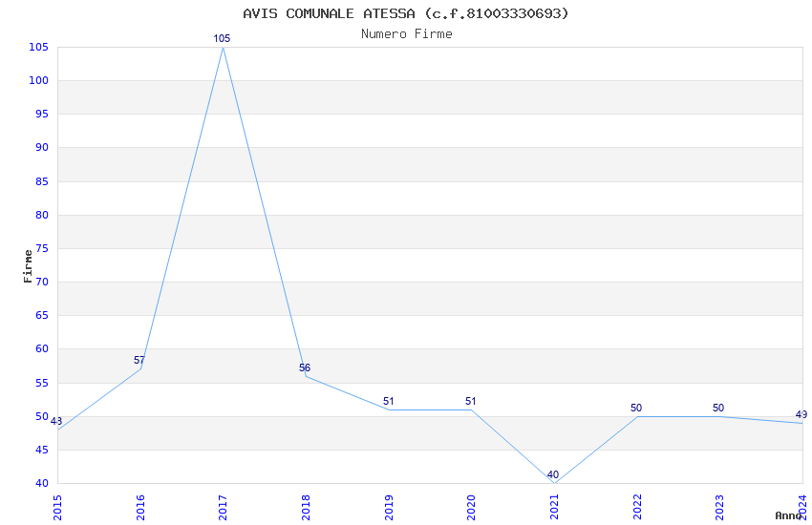Select the 2017 x-axis year label
Viewport: 812px width, 525px height.
click(x=224, y=508)
